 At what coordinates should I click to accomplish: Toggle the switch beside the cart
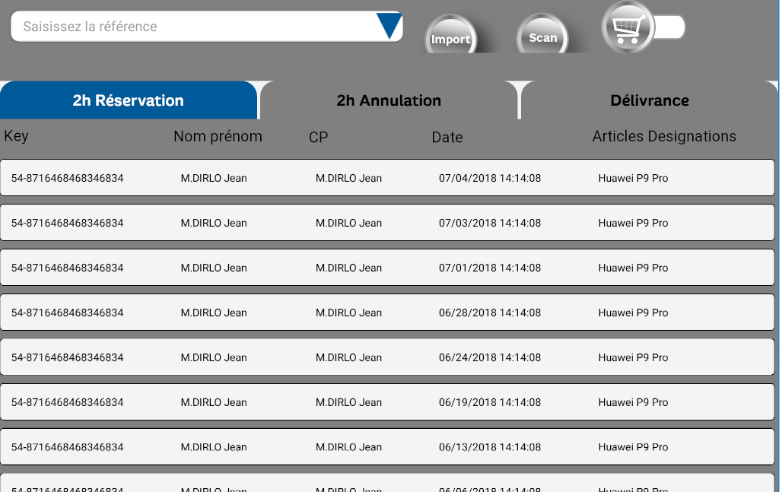coord(669,27)
